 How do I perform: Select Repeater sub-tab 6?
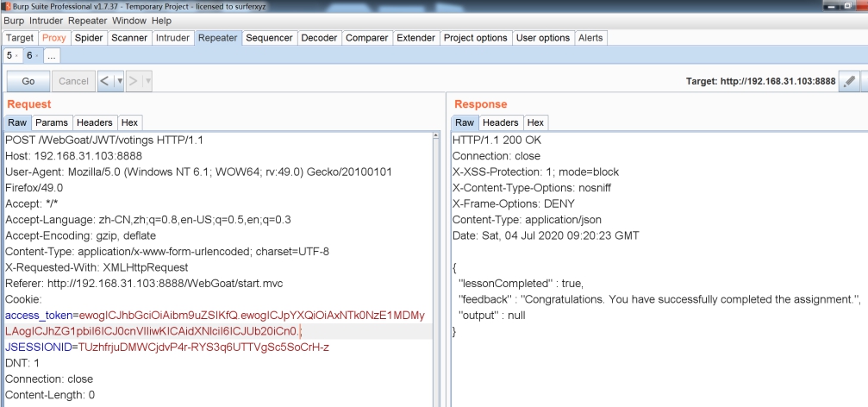29,55
